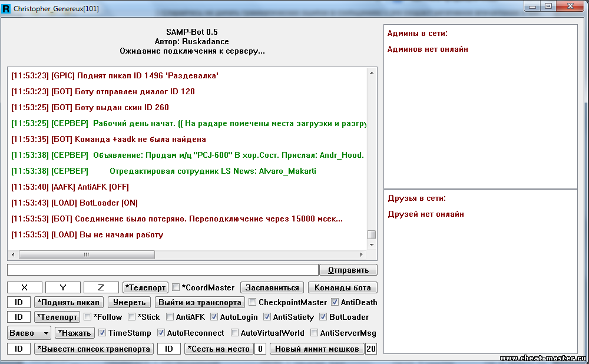This screenshot has height=364, width=589.
Task: Click the log vertical scrollbar down arrow
Action: point(372,245)
